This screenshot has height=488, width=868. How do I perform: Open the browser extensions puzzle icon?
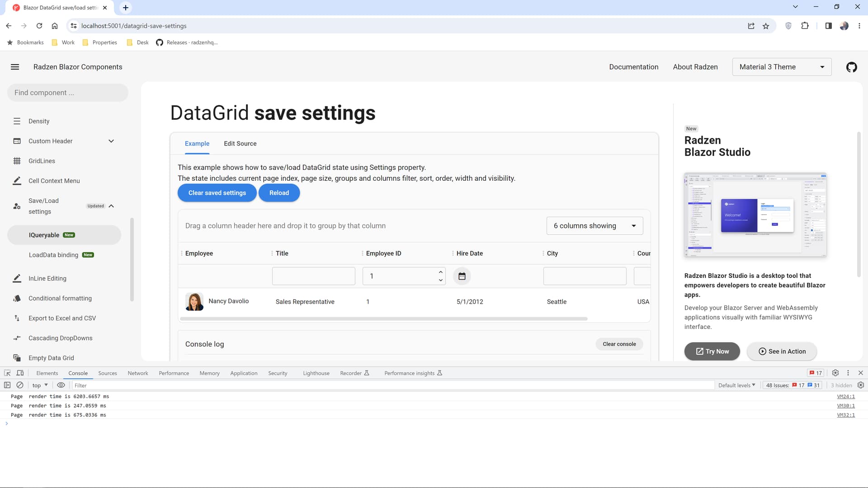tap(805, 26)
